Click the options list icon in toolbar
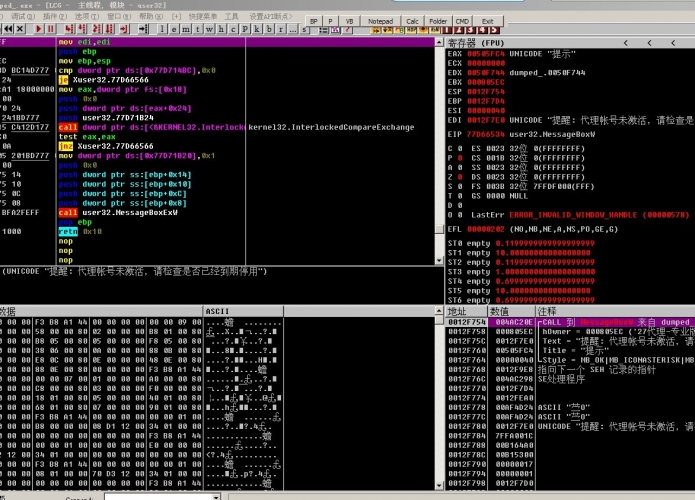Screen dimensions: 695x500 tap(324, 30)
